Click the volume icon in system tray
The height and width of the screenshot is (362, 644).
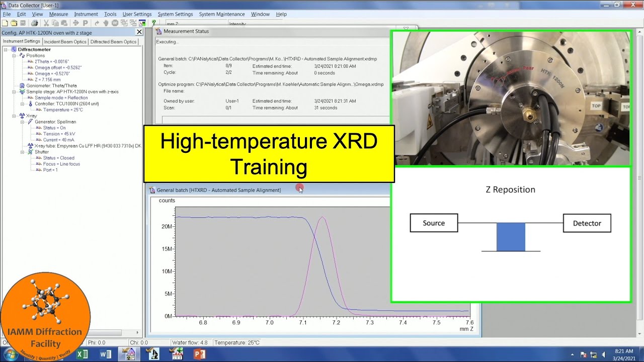(603, 354)
